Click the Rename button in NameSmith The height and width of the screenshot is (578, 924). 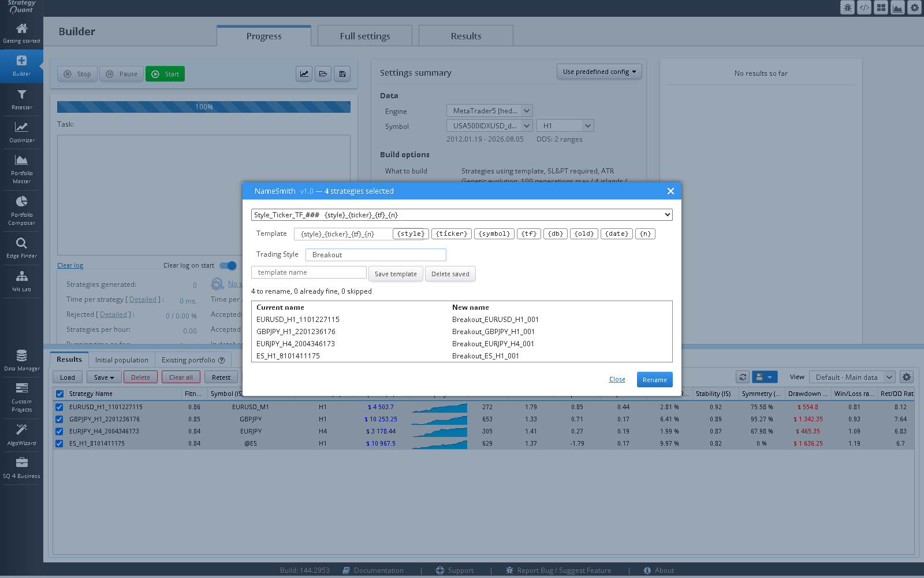654,380
